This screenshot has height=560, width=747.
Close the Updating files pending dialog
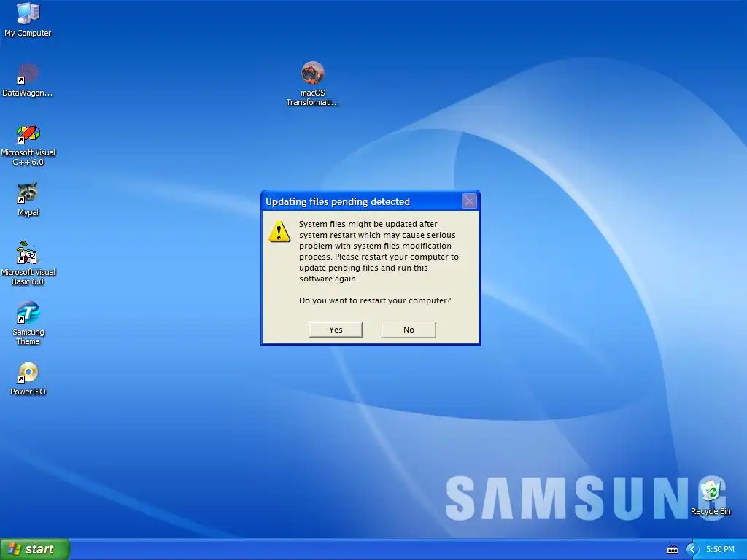point(469,201)
